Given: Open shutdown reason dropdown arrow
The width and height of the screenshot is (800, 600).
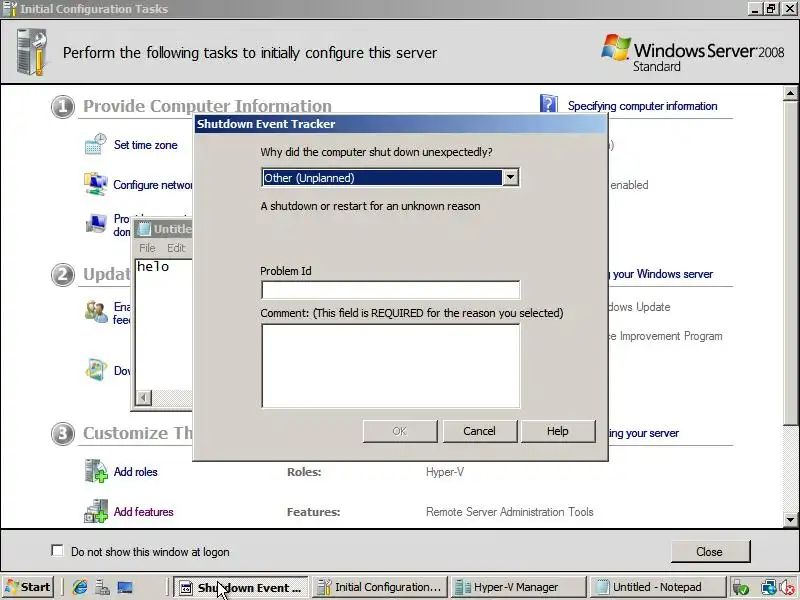Looking at the screenshot, I should pyautogui.click(x=510, y=178).
